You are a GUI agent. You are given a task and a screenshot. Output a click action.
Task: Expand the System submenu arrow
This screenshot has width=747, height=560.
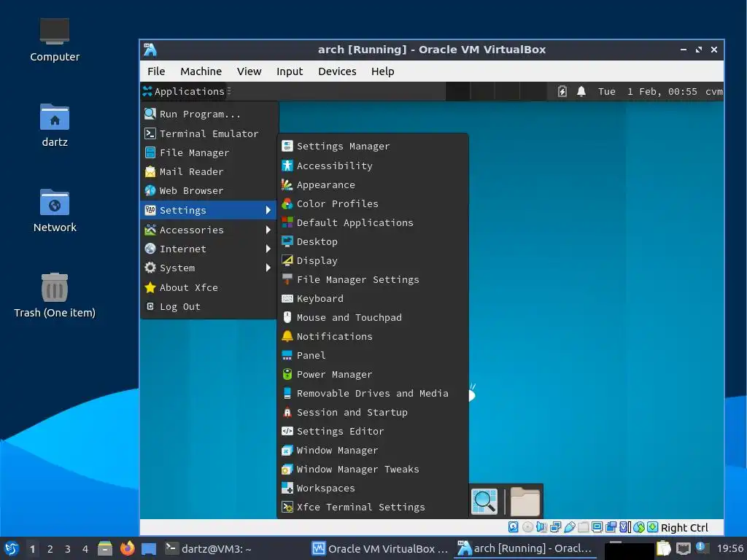[x=268, y=268]
